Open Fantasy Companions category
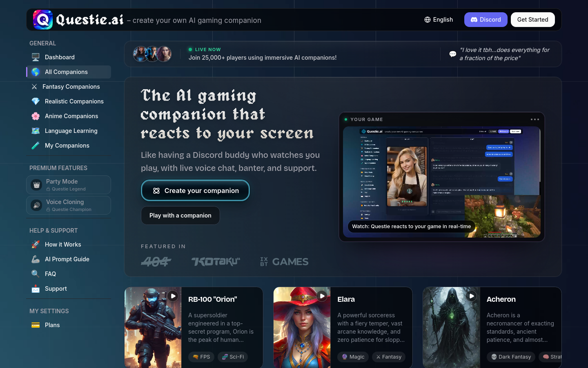The image size is (588, 368). (x=69, y=87)
